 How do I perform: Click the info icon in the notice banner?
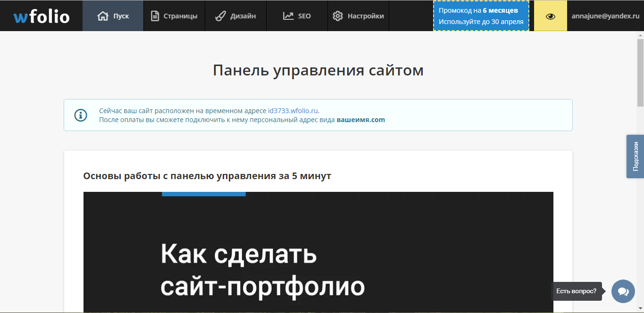click(x=80, y=115)
